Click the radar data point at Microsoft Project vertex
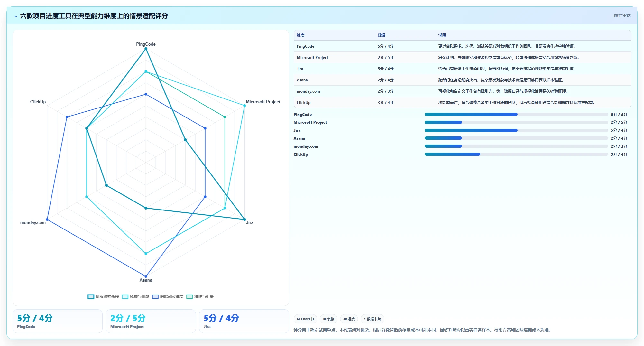Screen dimensions: 644x346 244,106
